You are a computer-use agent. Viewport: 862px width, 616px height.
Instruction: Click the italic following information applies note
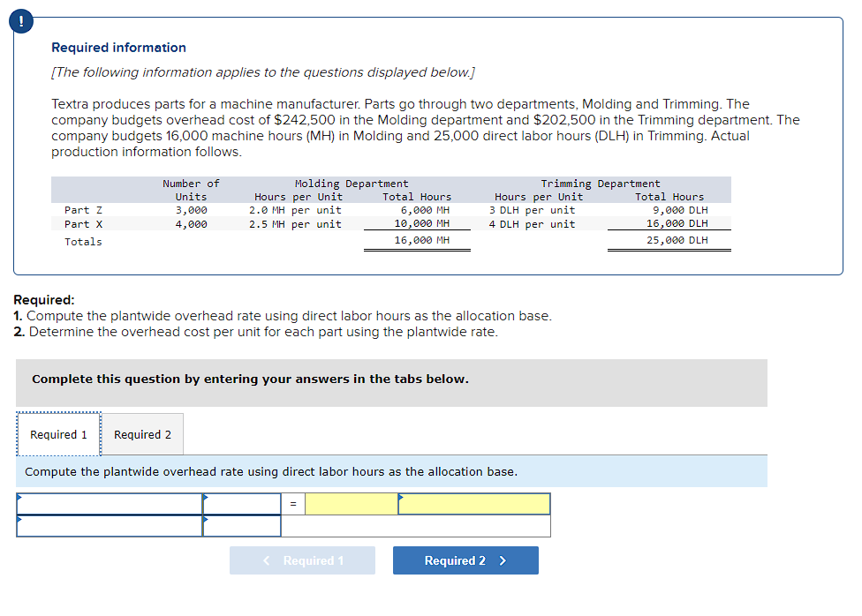pyautogui.click(x=263, y=72)
